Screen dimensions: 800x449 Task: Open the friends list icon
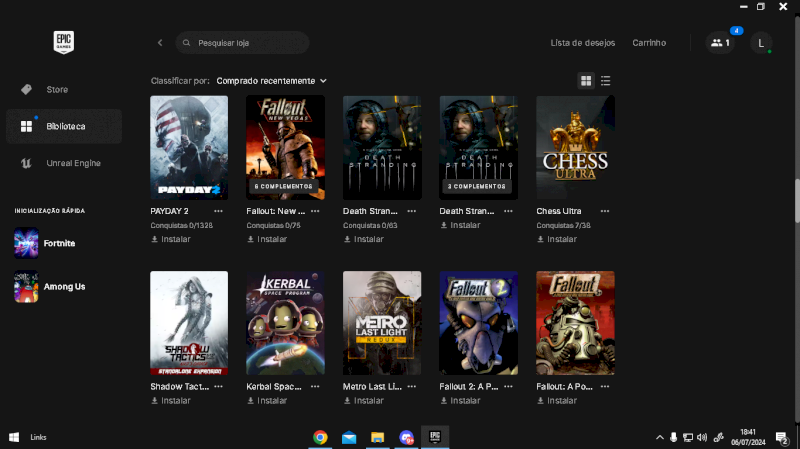pyautogui.click(x=720, y=43)
